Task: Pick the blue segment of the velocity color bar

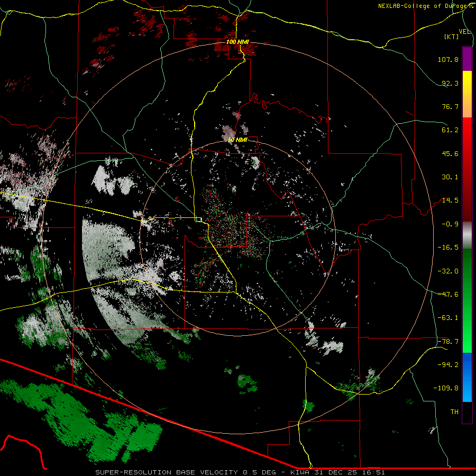Action: click(467, 377)
